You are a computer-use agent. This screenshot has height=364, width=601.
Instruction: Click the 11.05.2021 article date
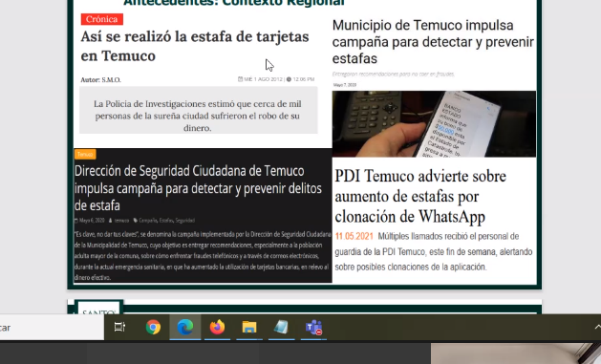click(354, 236)
